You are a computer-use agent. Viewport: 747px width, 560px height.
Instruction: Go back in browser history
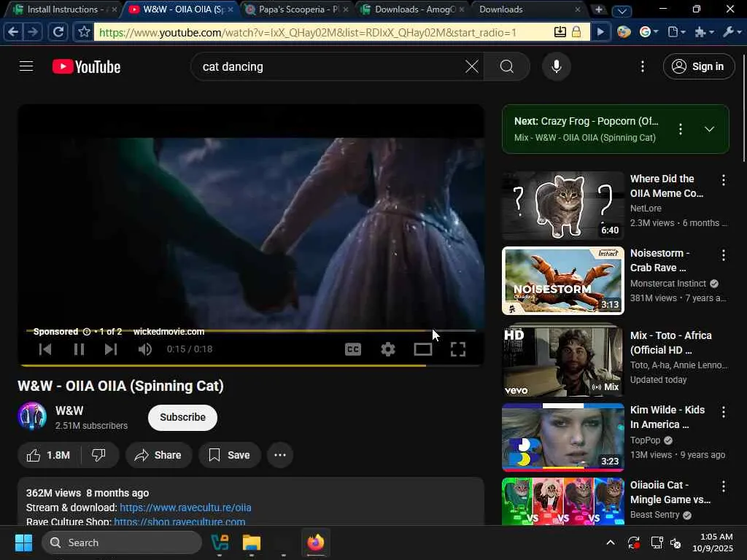[x=13, y=32]
